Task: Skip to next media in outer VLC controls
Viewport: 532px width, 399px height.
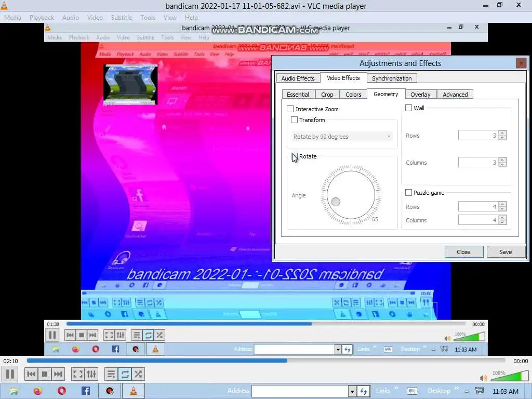Action: pyautogui.click(x=58, y=374)
